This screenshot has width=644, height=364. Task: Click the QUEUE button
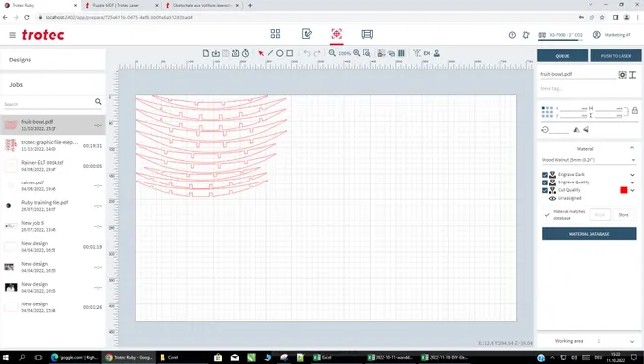click(563, 56)
